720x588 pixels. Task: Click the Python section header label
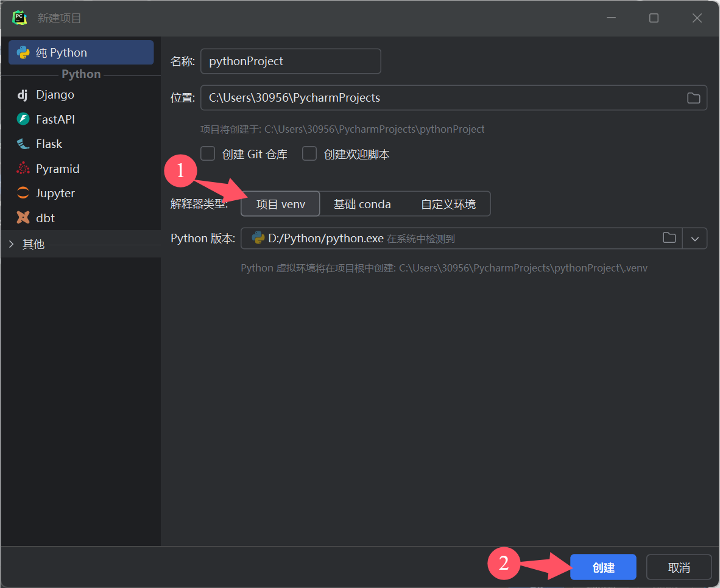pos(81,74)
